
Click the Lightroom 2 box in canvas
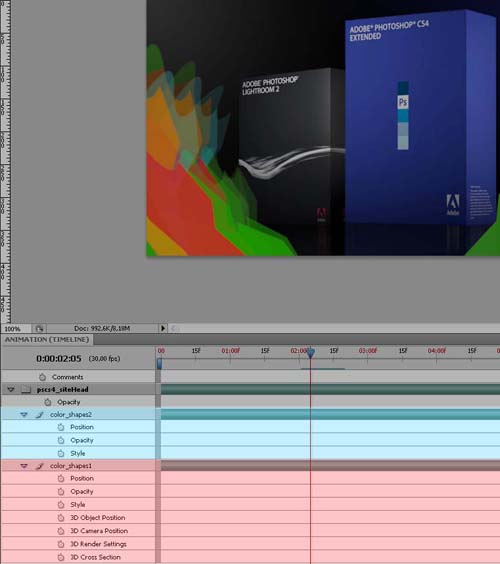(x=291, y=147)
